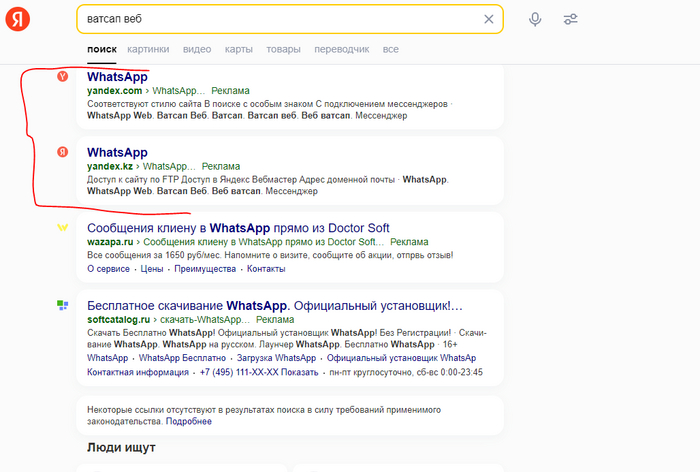Click the softcatalog.ru favicon

(x=62, y=304)
